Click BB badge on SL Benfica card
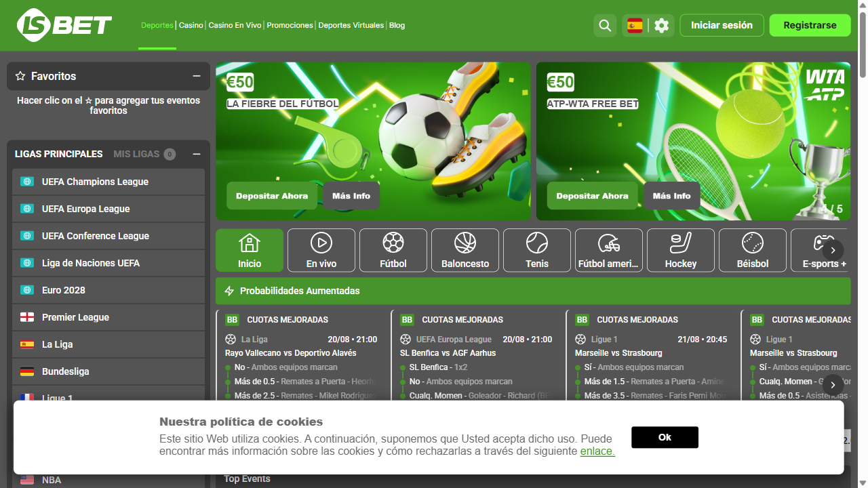The width and height of the screenshot is (868, 488). point(407,320)
